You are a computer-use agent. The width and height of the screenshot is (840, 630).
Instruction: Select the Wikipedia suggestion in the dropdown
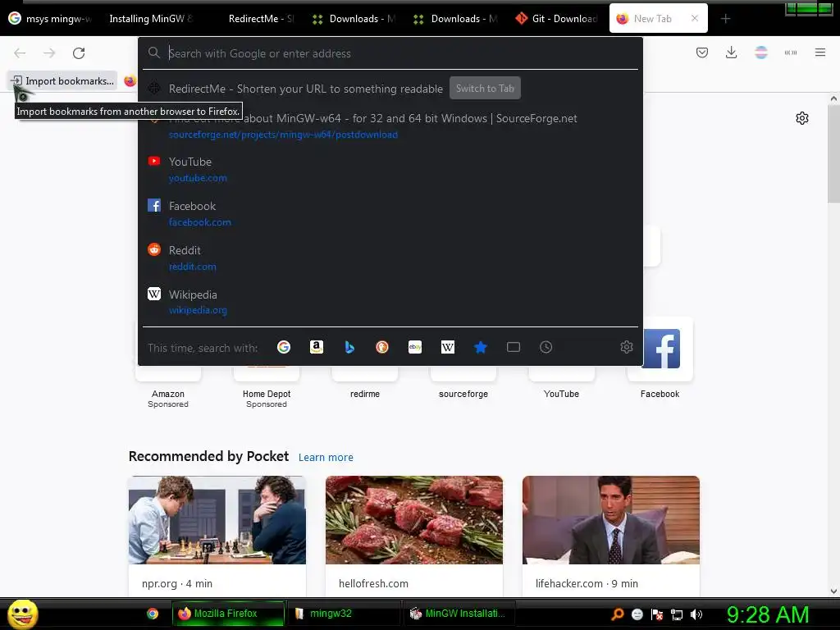pos(390,302)
